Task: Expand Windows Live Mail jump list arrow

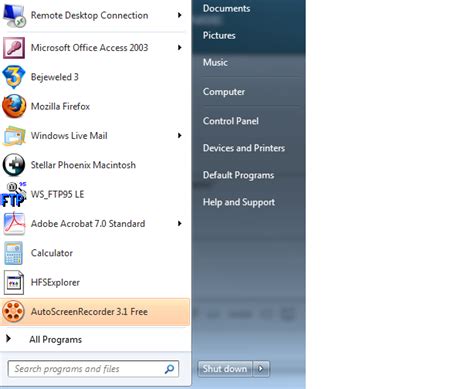Action: tap(180, 136)
